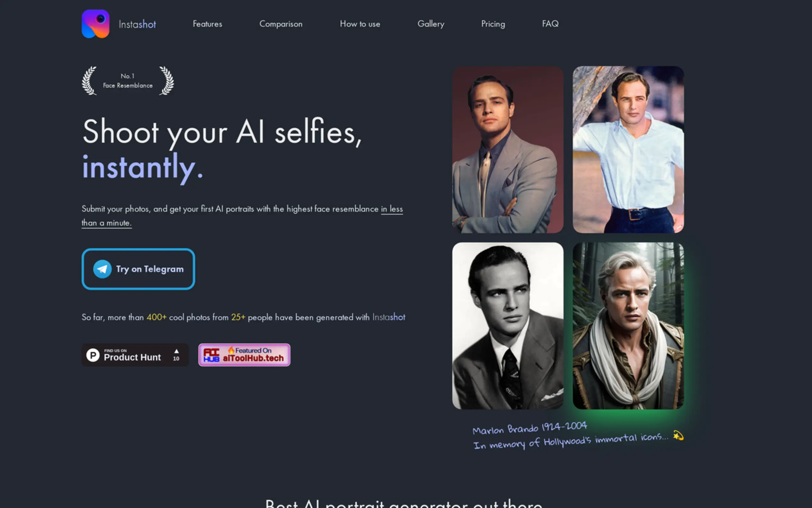
Task: Open the Features nav item
Action: (x=207, y=24)
